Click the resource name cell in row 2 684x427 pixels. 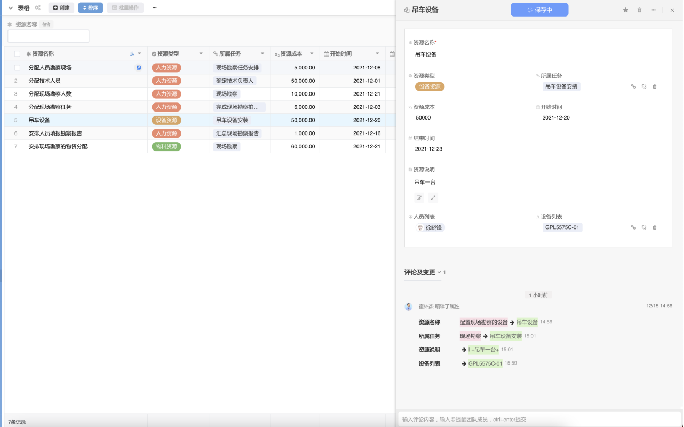click(44, 81)
